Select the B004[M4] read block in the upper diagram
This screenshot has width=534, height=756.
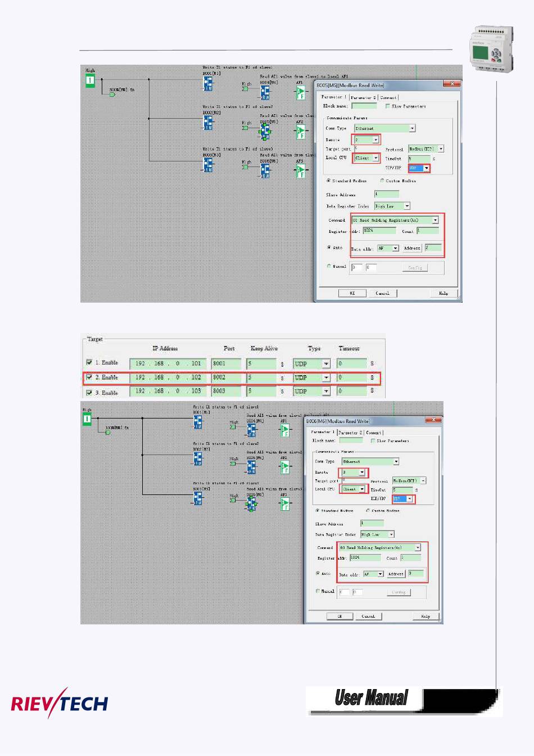(265, 92)
